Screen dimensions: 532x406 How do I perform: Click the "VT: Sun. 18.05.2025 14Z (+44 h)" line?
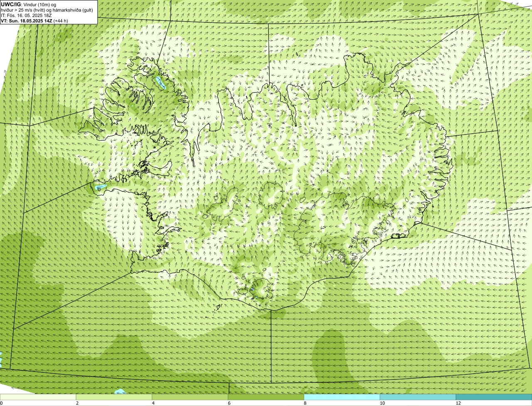click(34, 20)
